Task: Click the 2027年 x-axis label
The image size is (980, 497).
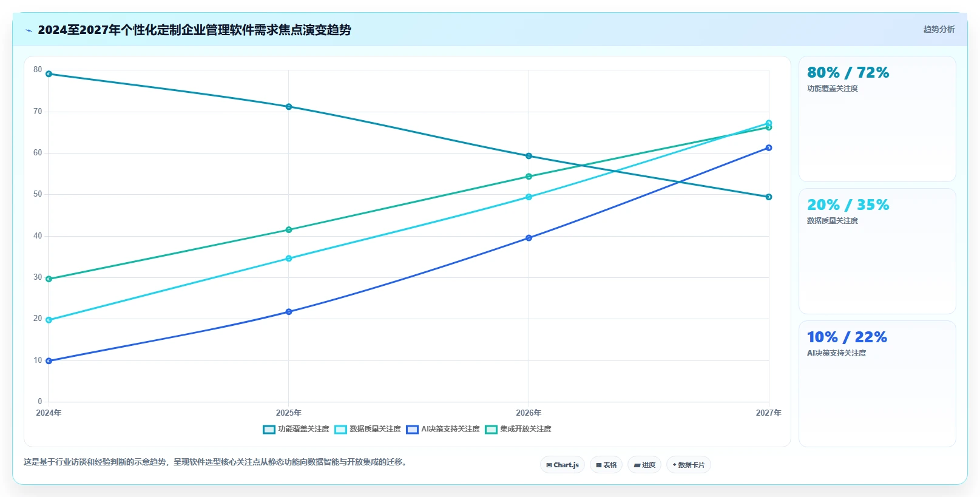Action: pos(768,413)
